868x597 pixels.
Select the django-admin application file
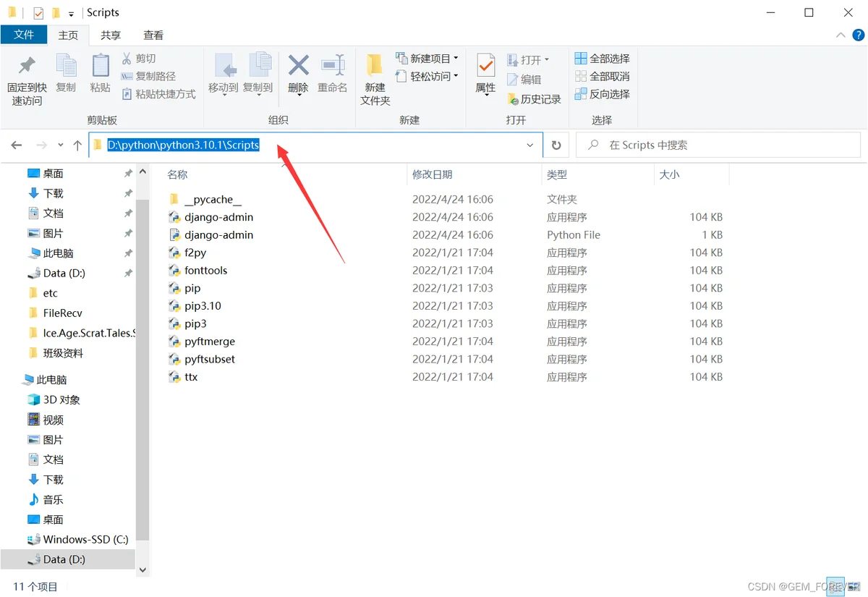click(218, 217)
